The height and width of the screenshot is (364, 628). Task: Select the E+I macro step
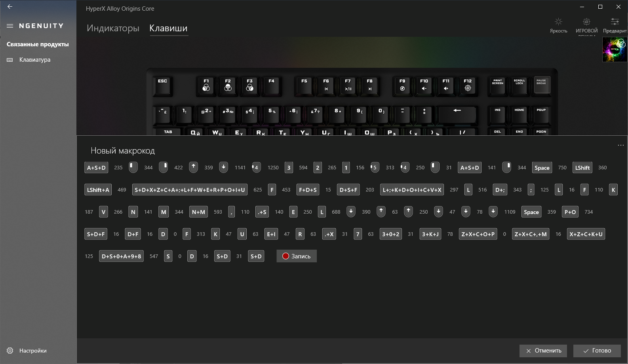271,234
